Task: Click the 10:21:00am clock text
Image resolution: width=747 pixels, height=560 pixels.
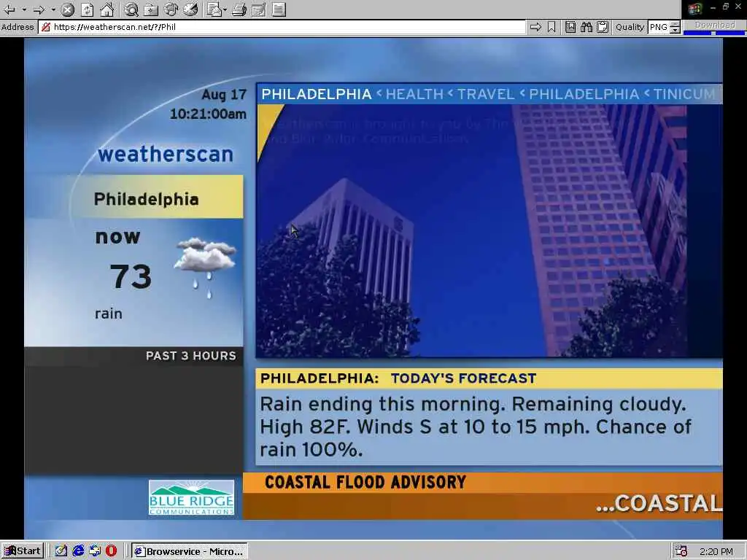Action: pyautogui.click(x=208, y=114)
